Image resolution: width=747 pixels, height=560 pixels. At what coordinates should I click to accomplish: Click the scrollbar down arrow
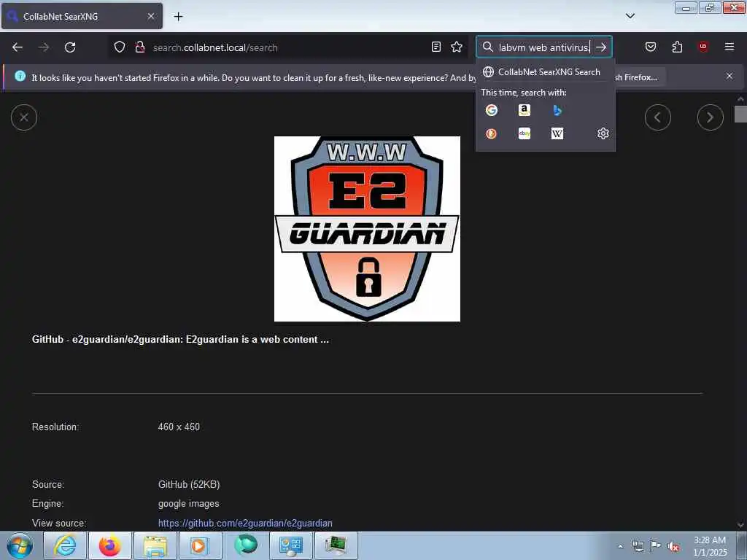pos(741,525)
